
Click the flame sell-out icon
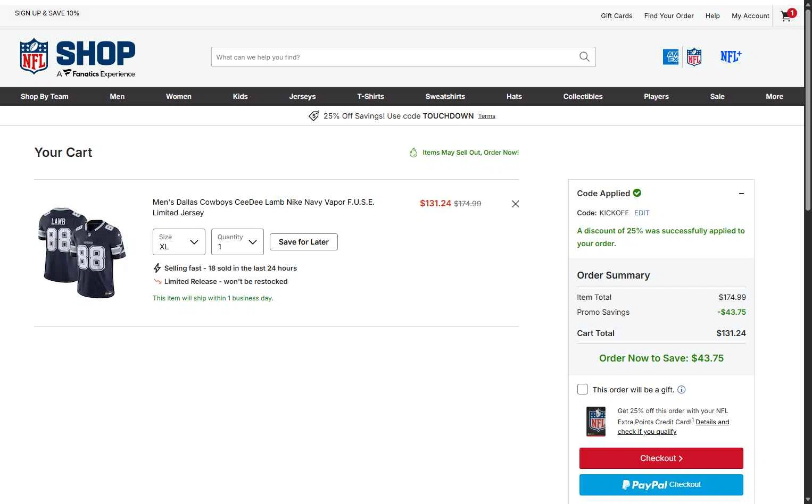pyautogui.click(x=413, y=153)
